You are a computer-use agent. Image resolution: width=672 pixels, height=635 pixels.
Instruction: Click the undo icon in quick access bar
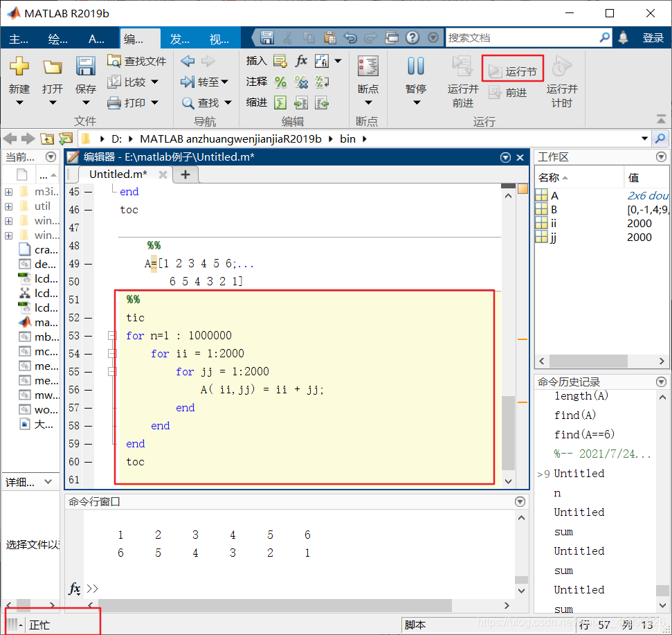[350, 37]
